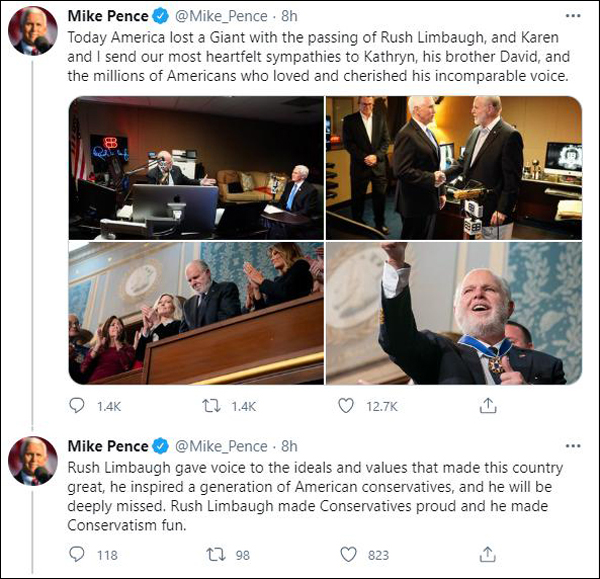Like the second tweet with 823 likes
Image resolution: width=600 pixels, height=579 pixels.
tap(349, 554)
